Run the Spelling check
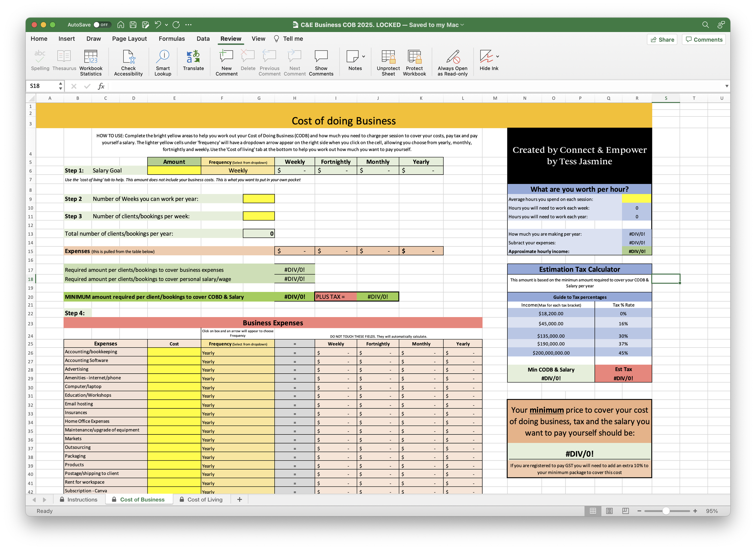 click(x=40, y=61)
